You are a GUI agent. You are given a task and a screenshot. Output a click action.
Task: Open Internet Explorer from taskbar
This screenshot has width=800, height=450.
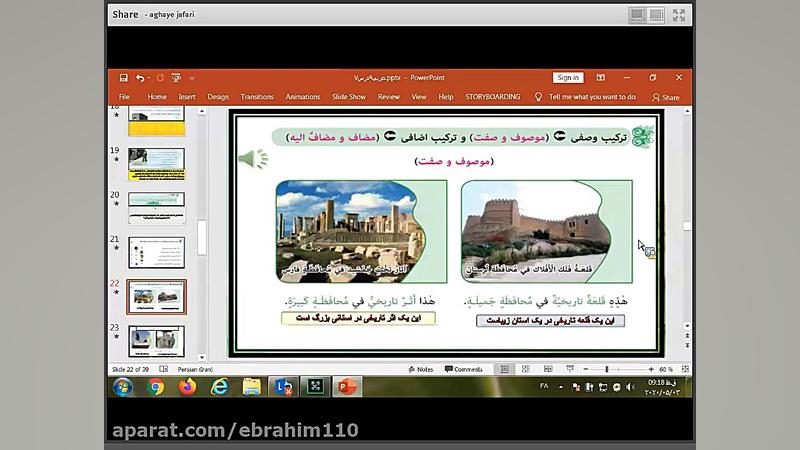(219, 387)
